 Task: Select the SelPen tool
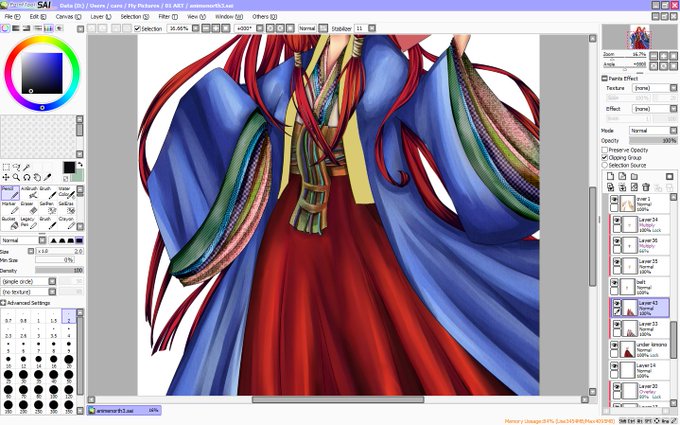tap(48, 208)
